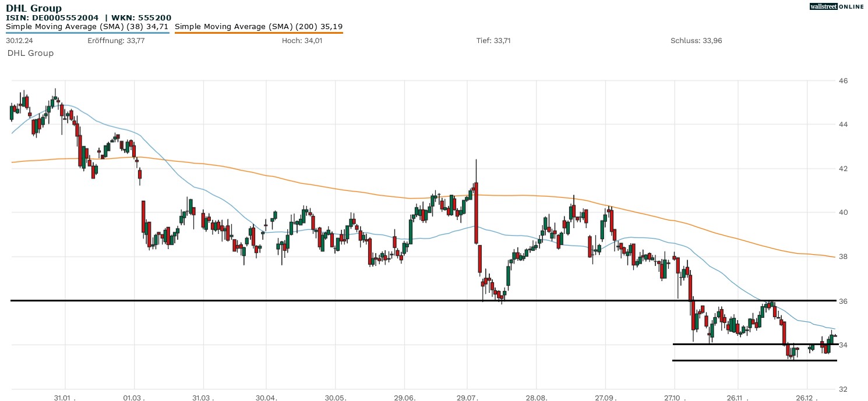The height and width of the screenshot is (401, 868).
Task: Click the bold DHL Group chart title
Action: pyautogui.click(x=34, y=8)
